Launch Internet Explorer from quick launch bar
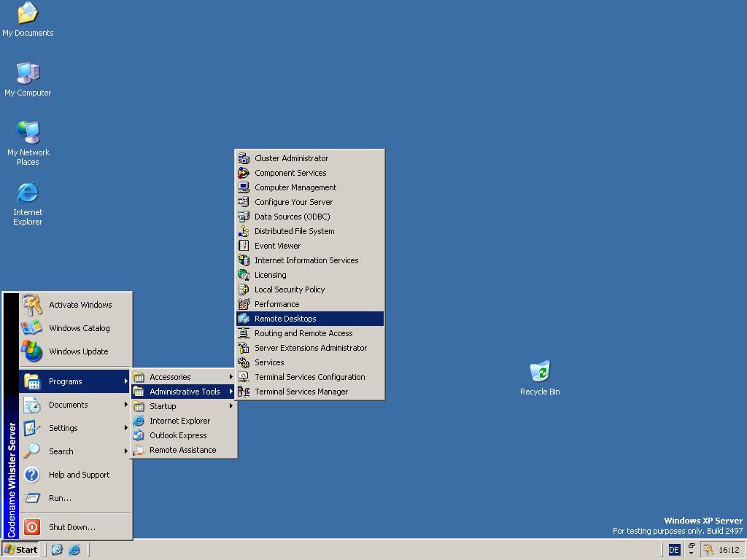Screen dimensions: 747x560 pos(74,550)
